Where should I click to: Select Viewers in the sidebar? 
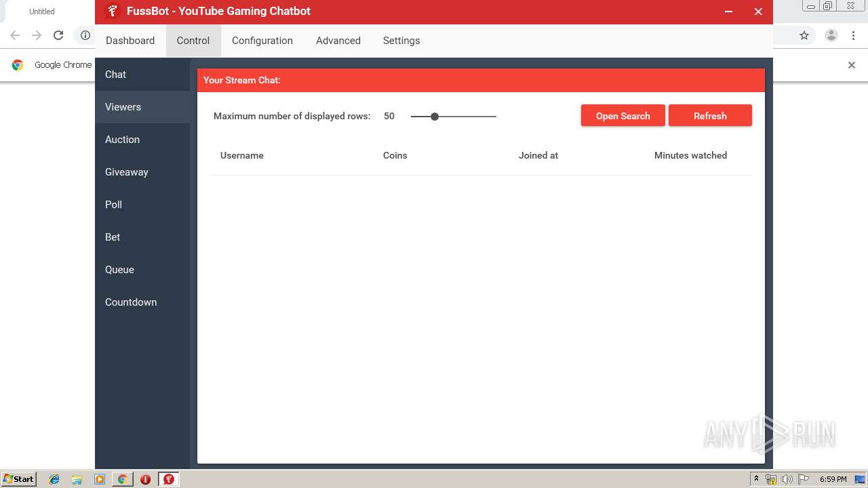click(142, 107)
